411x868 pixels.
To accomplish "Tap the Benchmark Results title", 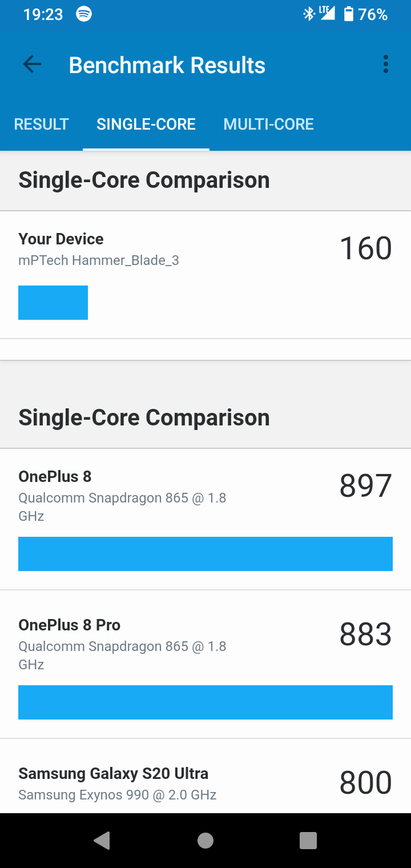I will pos(167,65).
